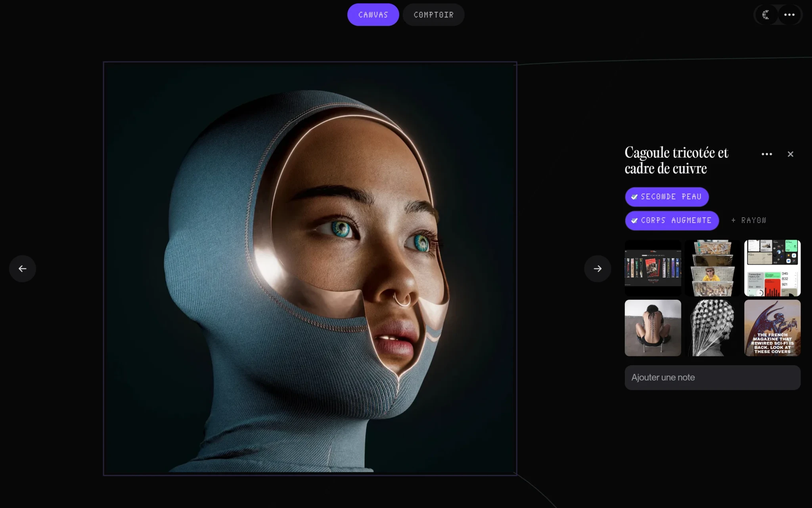Go to previous image with left arrow
Screen dimensions: 812x508
click(x=23, y=269)
